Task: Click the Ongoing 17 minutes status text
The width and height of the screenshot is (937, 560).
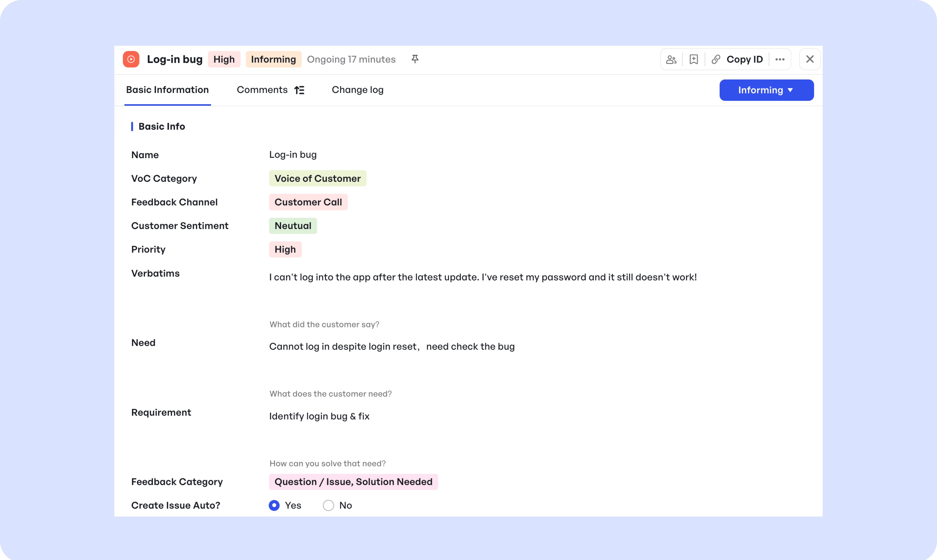Action: (x=351, y=59)
